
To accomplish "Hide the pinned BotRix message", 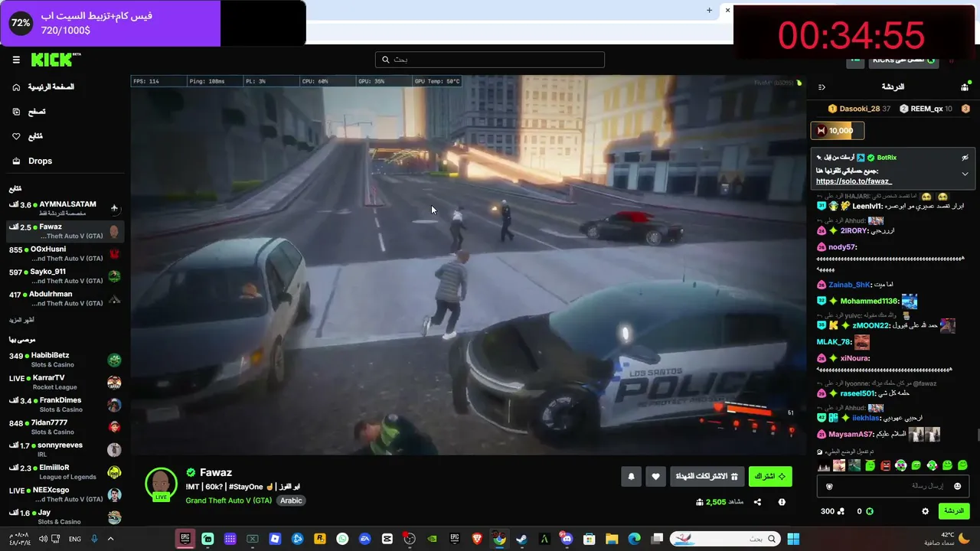I will (x=965, y=158).
